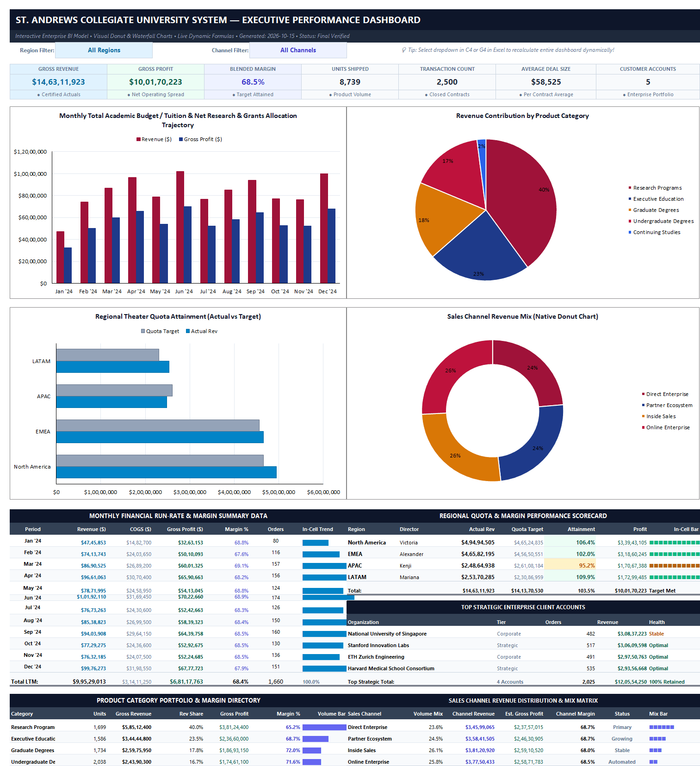The height and width of the screenshot is (766, 700).
Task: Select the Units Shipped value 8,739
Action: (350, 82)
